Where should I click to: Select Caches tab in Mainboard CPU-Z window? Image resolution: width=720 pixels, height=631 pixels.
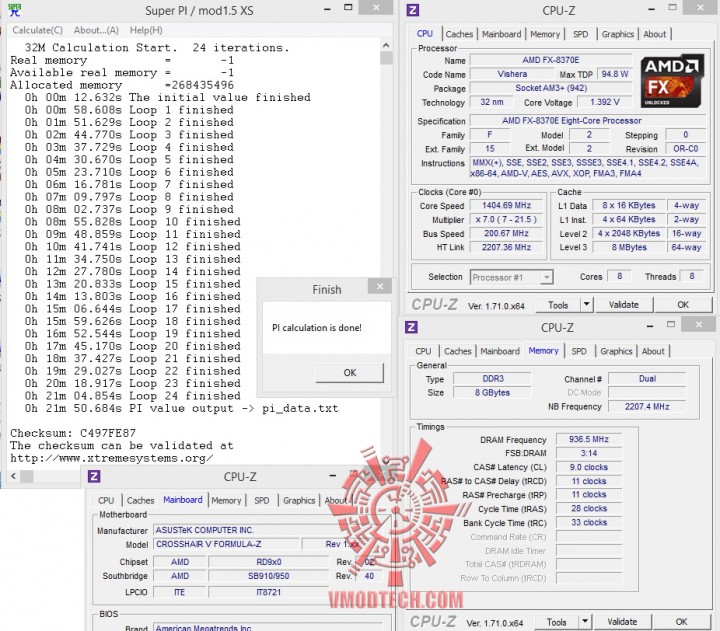tap(141, 501)
